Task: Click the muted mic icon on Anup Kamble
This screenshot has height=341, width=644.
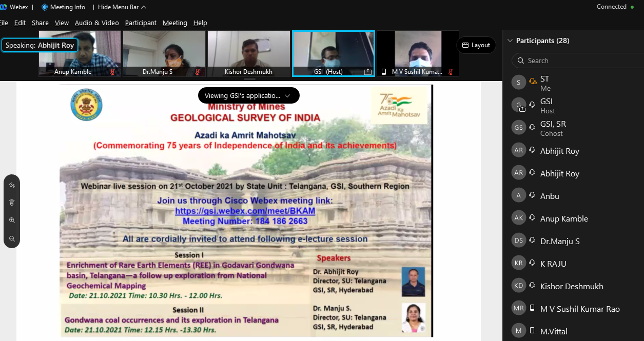Action: pyautogui.click(x=113, y=72)
